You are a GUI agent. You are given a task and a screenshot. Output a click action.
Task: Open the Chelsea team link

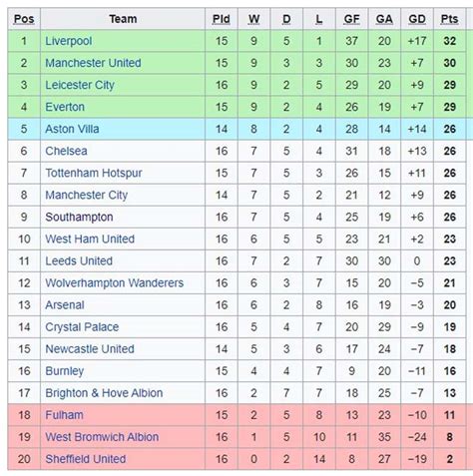pos(66,151)
